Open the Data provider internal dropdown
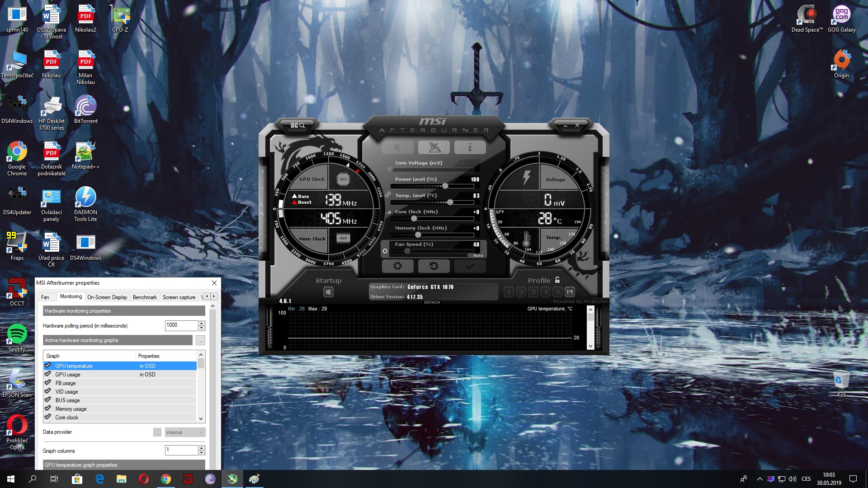The image size is (868, 488). [x=185, y=432]
